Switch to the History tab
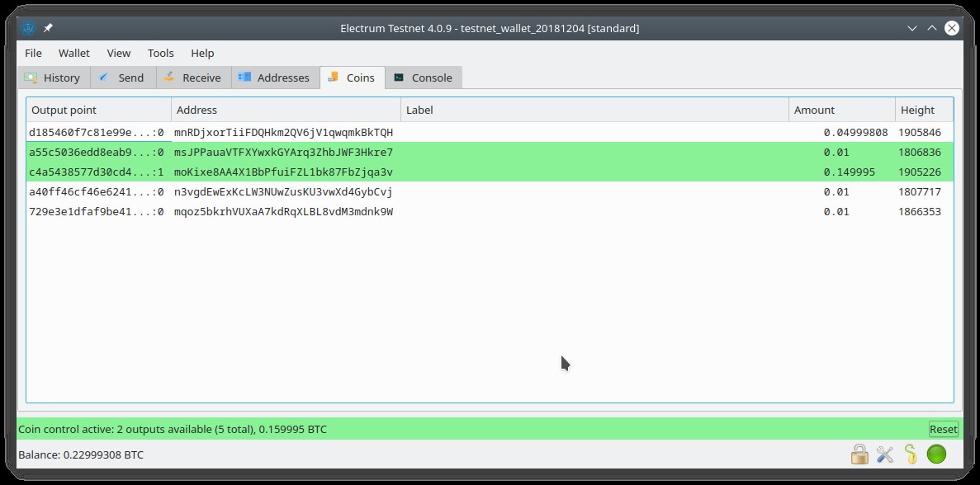 tap(54, 78)
